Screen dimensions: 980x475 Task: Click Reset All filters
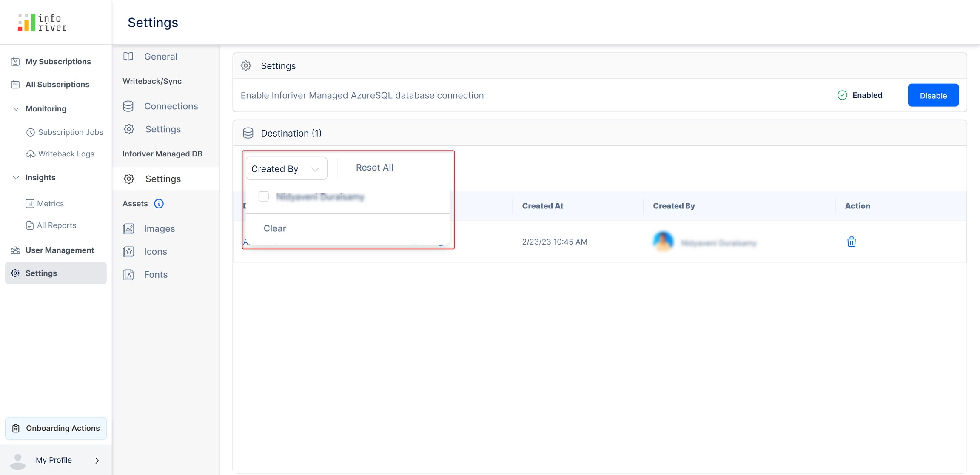point(374,168)
